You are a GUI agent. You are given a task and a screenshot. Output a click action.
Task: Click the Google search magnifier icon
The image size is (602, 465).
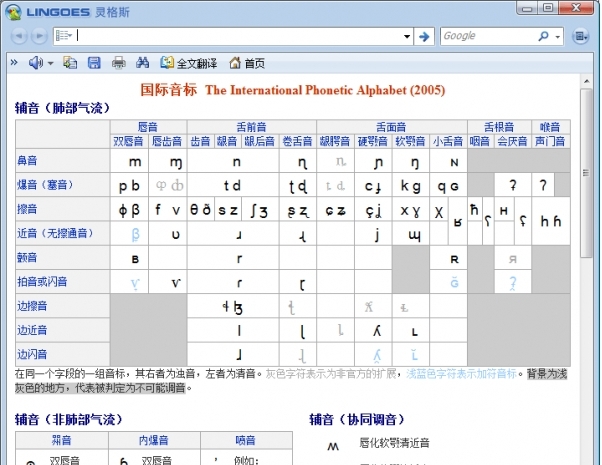[x=541, y=36]
